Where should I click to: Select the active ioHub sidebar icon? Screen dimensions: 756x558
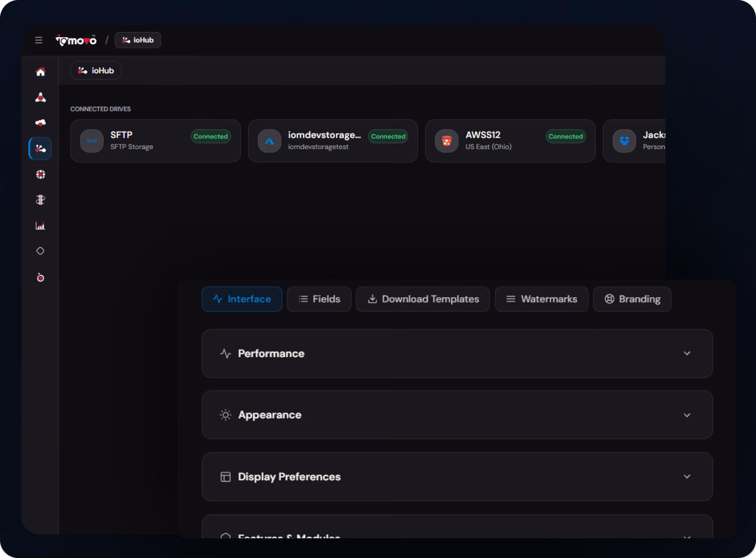click(40, 149)
